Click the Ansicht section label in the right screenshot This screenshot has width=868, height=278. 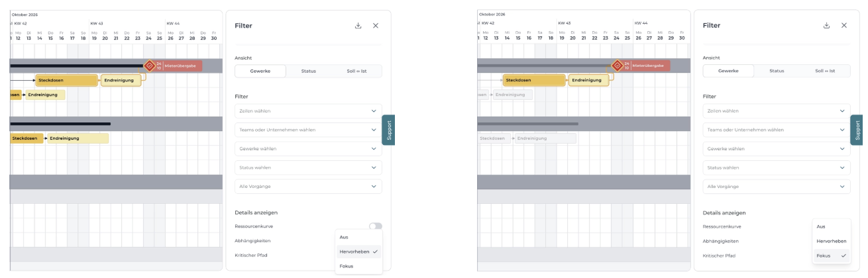[712, 58]
